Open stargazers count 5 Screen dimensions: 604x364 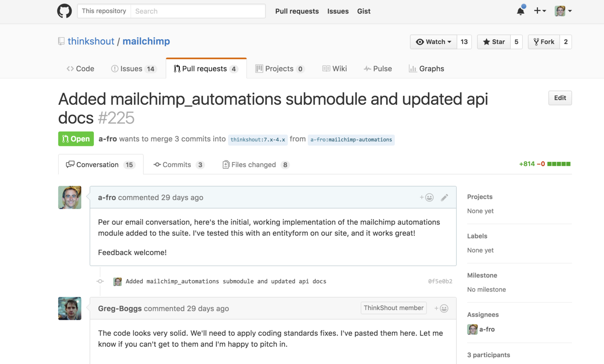(516, 42)
